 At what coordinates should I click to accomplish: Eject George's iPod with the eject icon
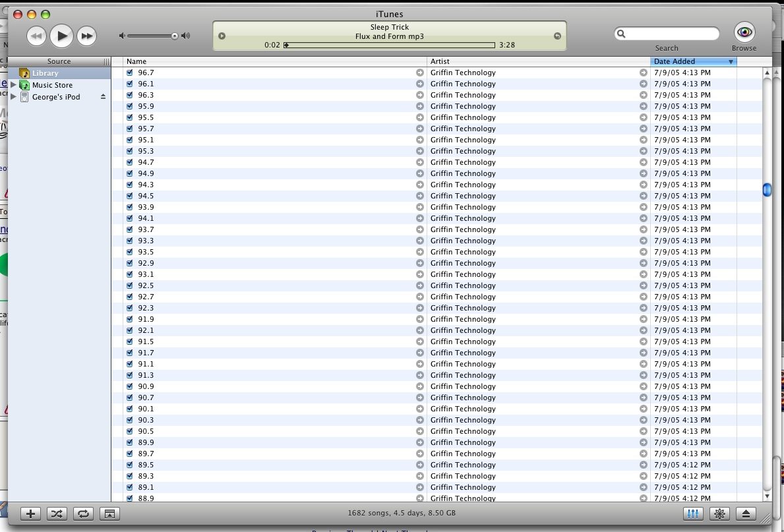pos(103,96)
